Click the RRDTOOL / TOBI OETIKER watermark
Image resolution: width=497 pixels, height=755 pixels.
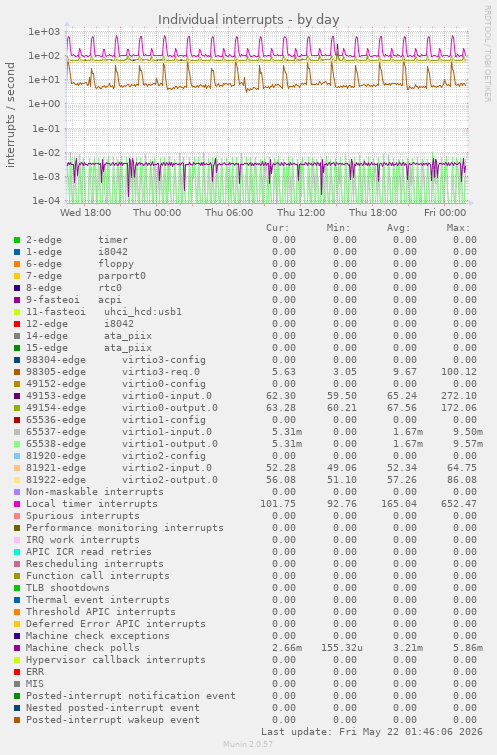click(x=487, y=54)
